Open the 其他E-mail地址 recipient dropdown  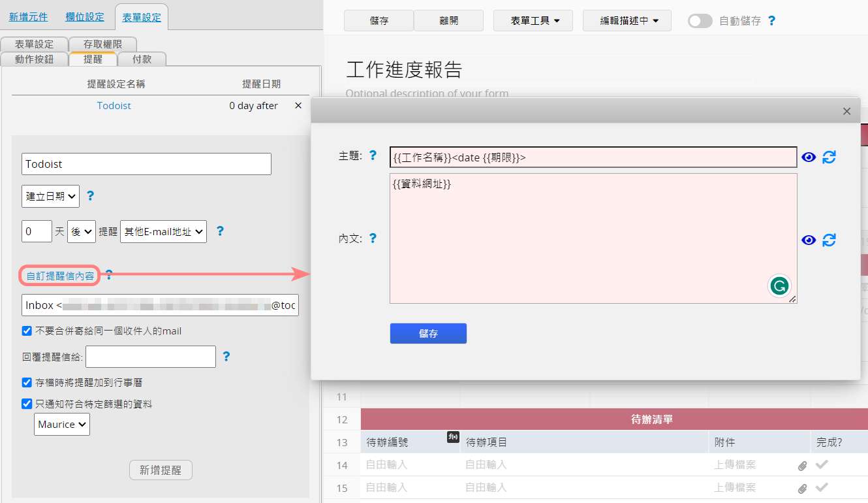tap(163, 231)
